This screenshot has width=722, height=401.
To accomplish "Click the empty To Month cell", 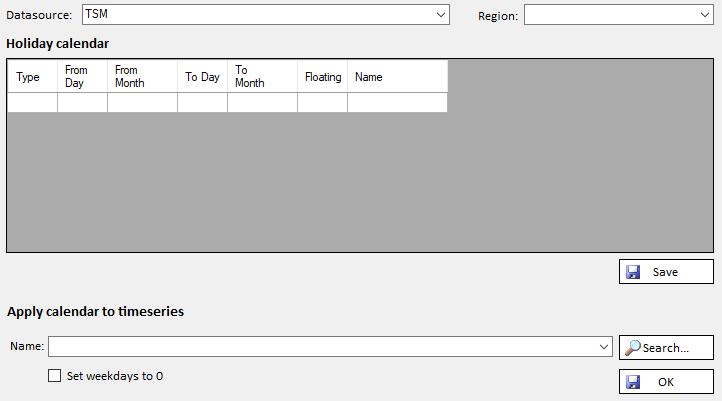I will tap(262, 102).
